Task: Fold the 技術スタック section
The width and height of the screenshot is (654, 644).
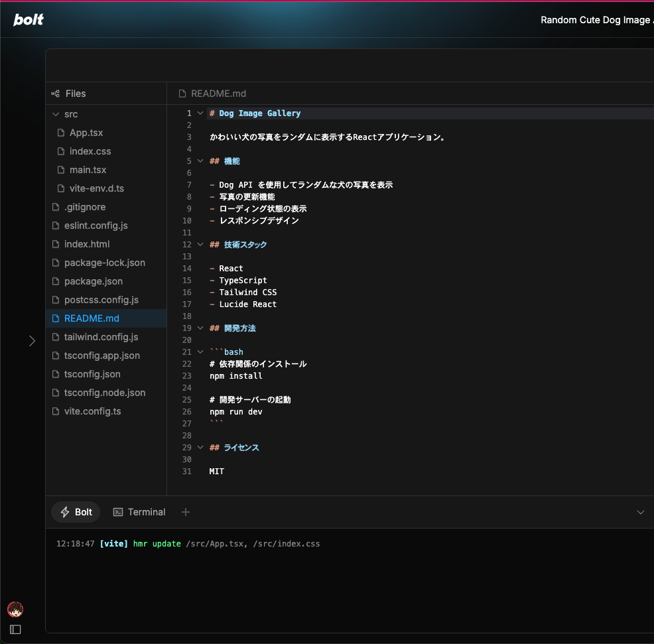Action: tap(200, 244)
